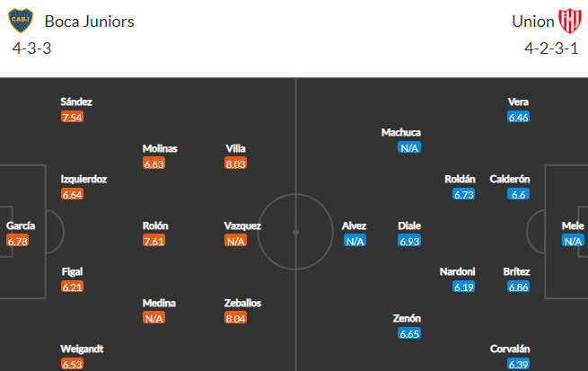The image size is (588, 371).
Task: Click Corvalán's 6.39 rating badge
Action: coord(518,364)
